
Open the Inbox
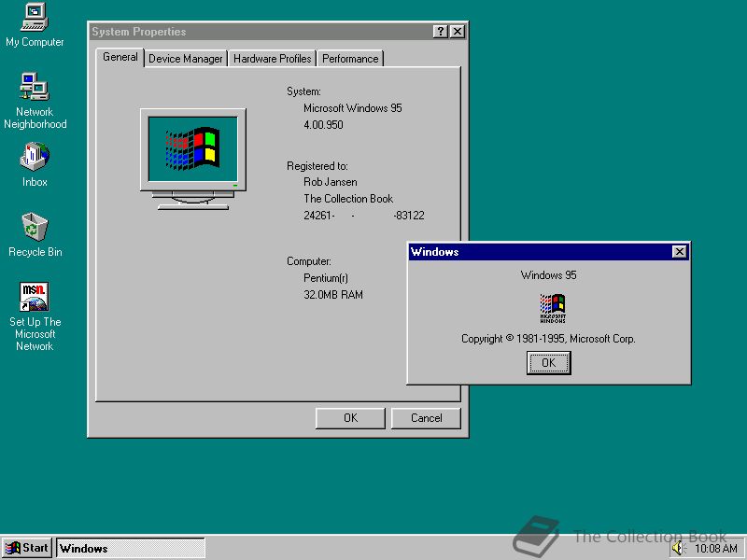pos(34,157)
